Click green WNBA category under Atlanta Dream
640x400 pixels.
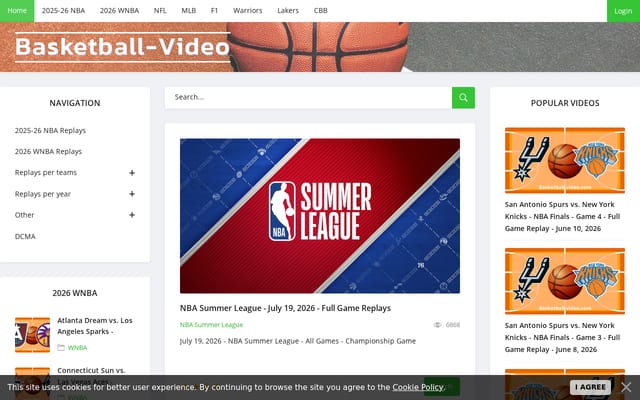[x=77, y=348]
